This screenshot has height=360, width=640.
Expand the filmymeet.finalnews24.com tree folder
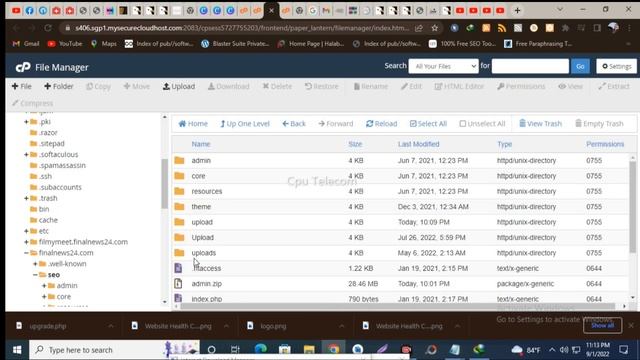point(26,242)
